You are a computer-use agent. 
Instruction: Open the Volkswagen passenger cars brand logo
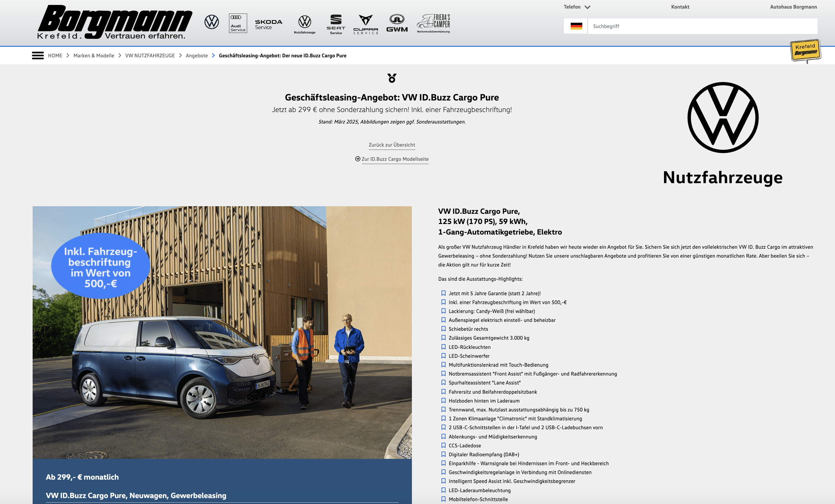[212, 22]
